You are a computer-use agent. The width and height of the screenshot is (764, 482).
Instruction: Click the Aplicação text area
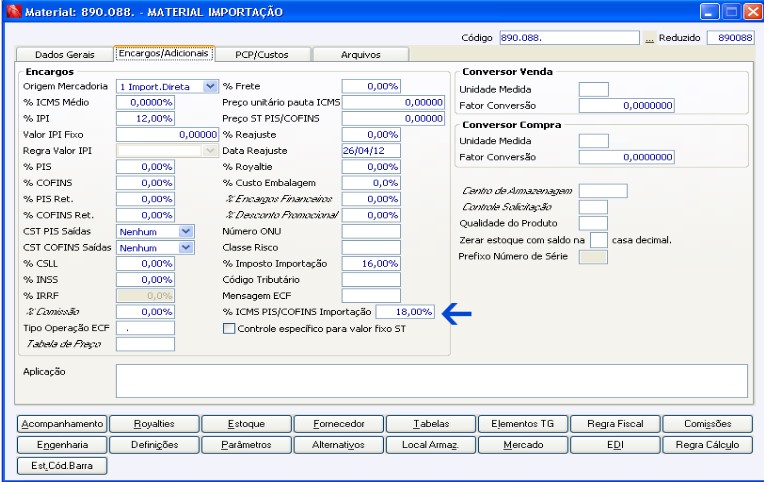432,381
